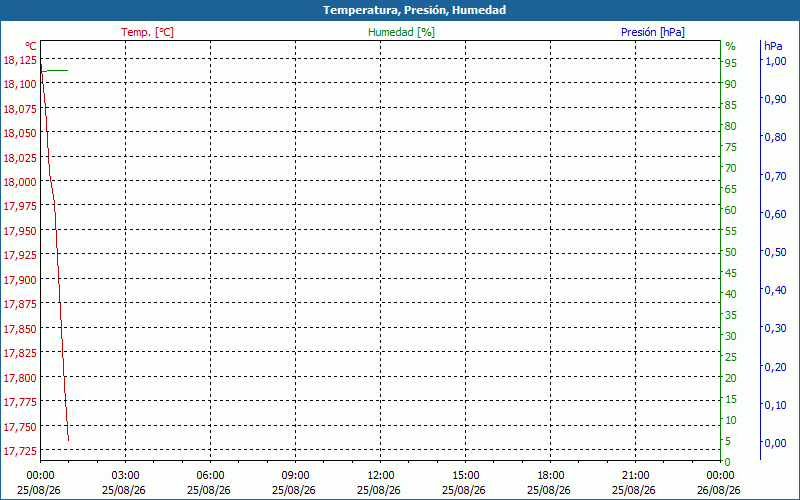Click the chart title Temperatura, Presión, Humedad

[x=414, y=10]
